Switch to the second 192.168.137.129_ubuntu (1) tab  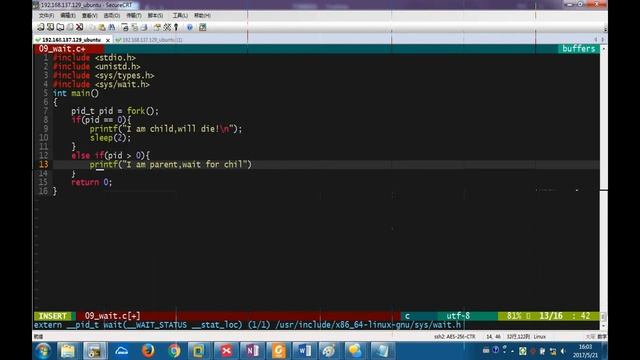tap(149, 40)
